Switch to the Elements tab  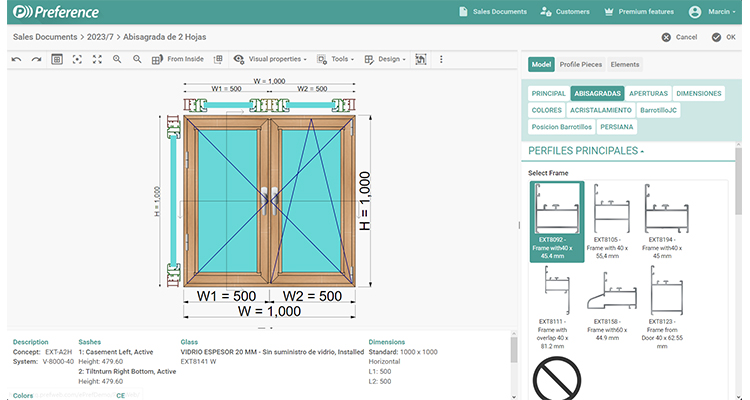pyautogui.click(x=625, y=64)
